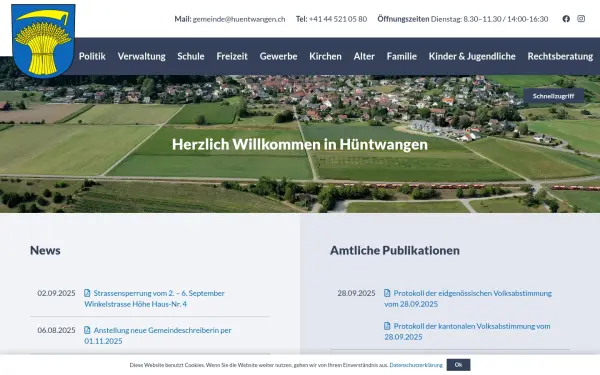The height and width of the screenshot is (375, 600).
Task: Click document icon beside Anstellung neue Gemeindeschreiberin
Action: pyautogui.click(x=87, y=330)
